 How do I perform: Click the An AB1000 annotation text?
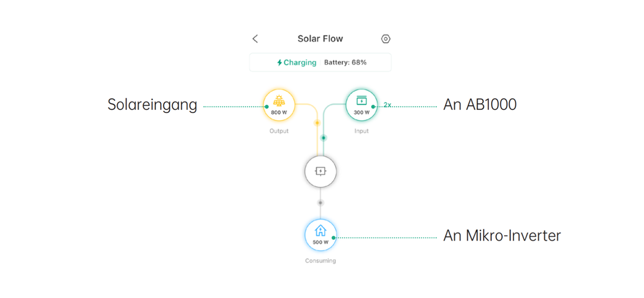click(480, 105)
